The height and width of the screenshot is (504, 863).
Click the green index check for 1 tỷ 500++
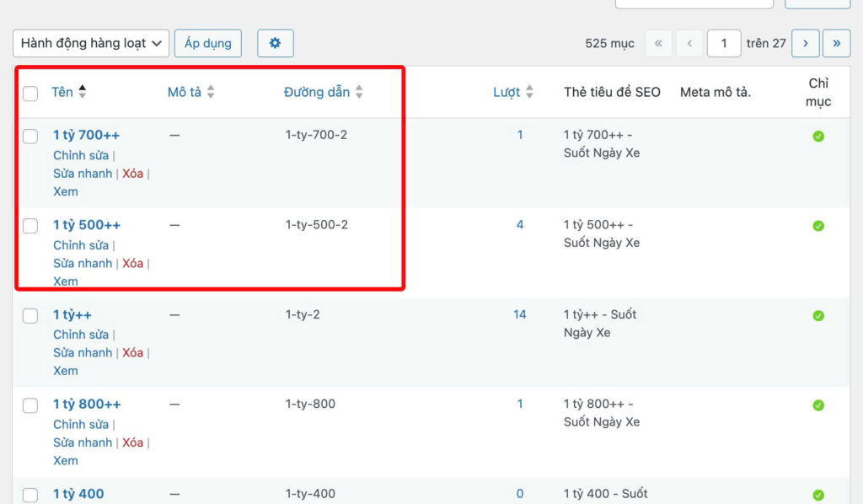point(818,226)
